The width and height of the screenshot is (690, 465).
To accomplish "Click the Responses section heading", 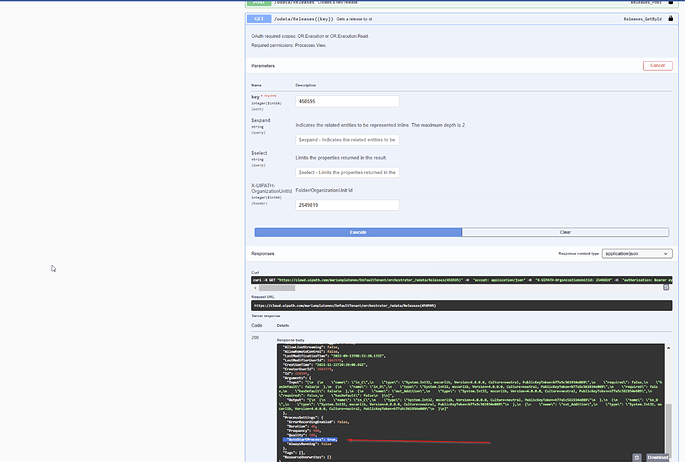I will [x=263, y=254].
